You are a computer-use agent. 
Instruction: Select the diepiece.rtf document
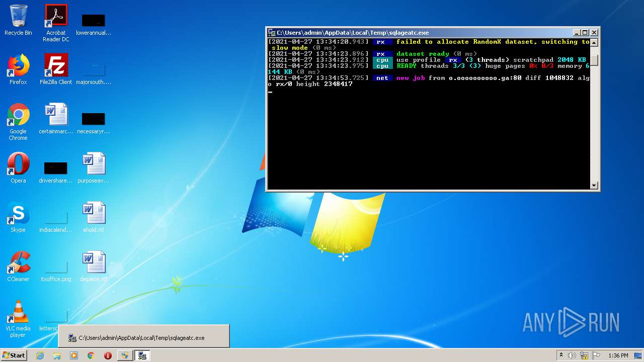coord(94,266)
